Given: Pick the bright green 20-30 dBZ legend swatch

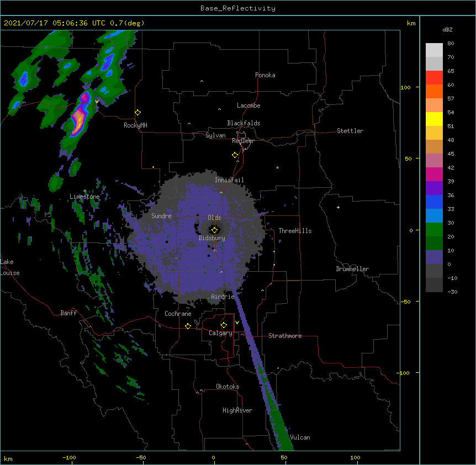Looking at the screenshot, I should tap(434, 230).
